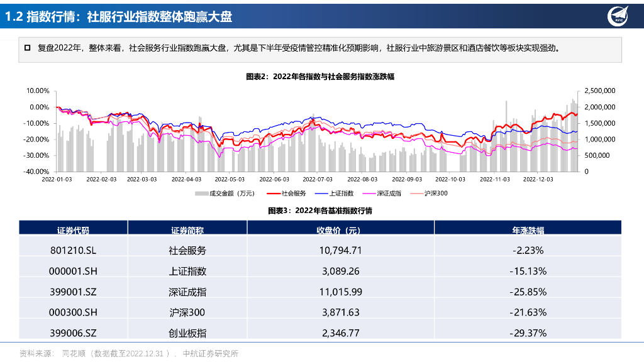
Task: Click the red 社会服务 legend marker
Action: [274, 194]
